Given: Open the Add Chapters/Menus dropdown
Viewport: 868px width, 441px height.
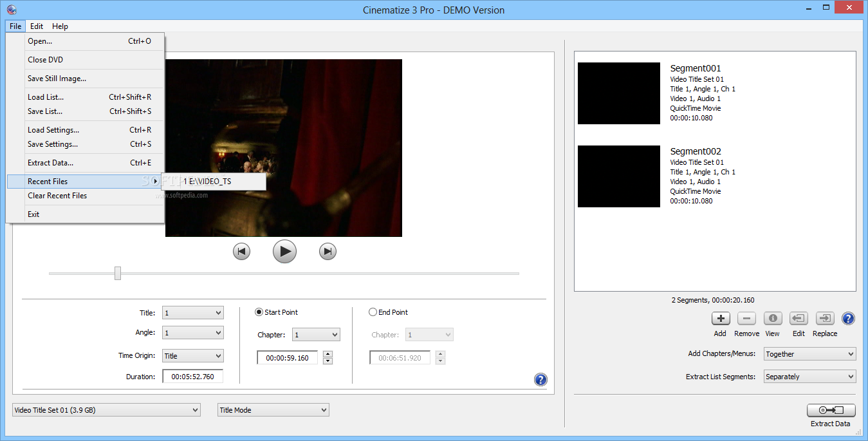Looking at the screenshot, I should point(809,354).
